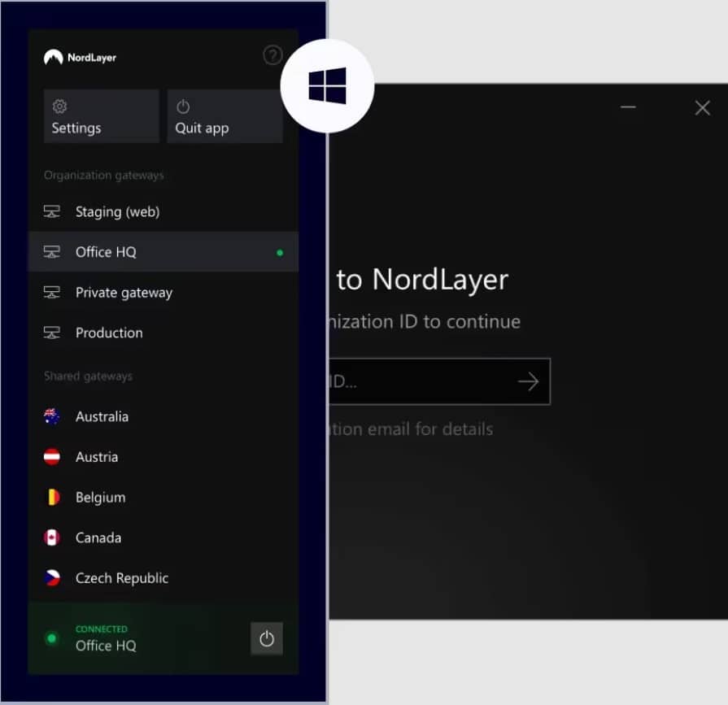Image resolution: width=728 pixels, height=705 pixels.
Task: Open Settings in the NordLayer panel
Action: 101,116
